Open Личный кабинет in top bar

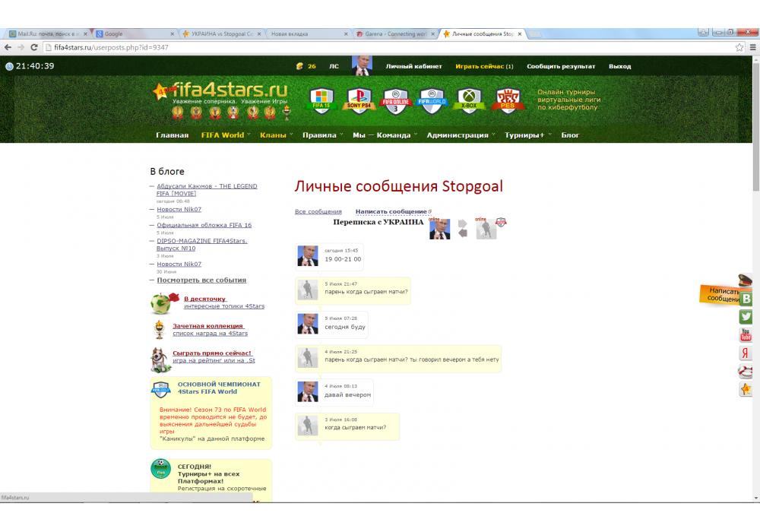[413, 67]
